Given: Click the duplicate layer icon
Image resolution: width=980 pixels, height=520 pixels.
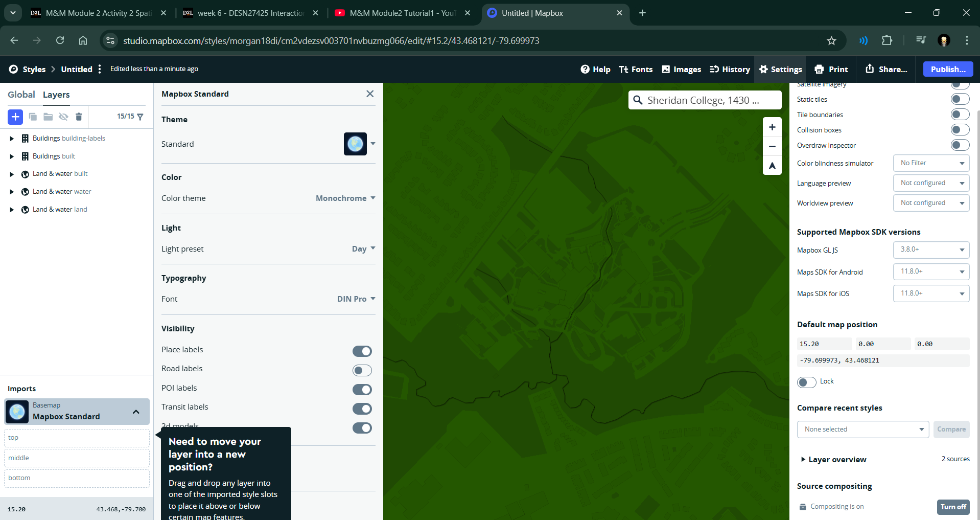Looking at the screenshot, I should (x=33, y=117).
